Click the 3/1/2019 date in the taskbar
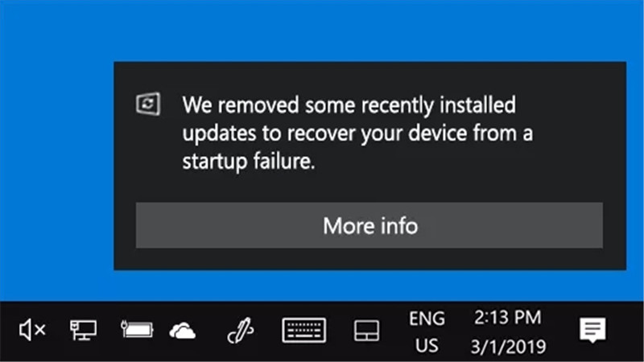This screenshot has height=362, width=644. 508,347
